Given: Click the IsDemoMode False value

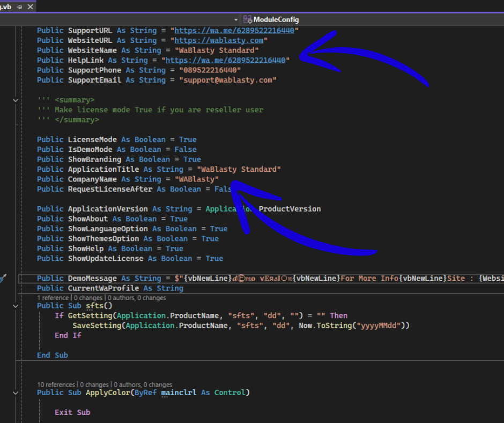Looking at the screenshot, I should click(186, 149).
